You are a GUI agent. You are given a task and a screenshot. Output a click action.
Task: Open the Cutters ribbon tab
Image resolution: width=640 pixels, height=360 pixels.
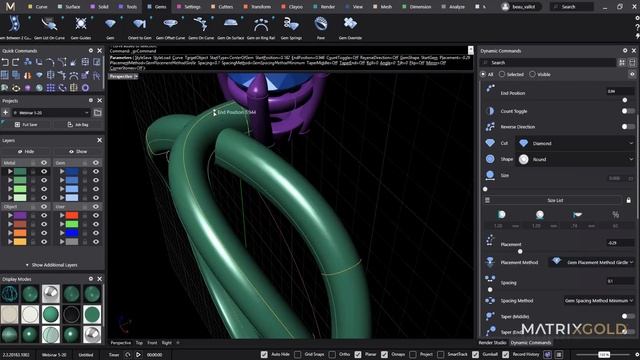click(x=222, y=7)
